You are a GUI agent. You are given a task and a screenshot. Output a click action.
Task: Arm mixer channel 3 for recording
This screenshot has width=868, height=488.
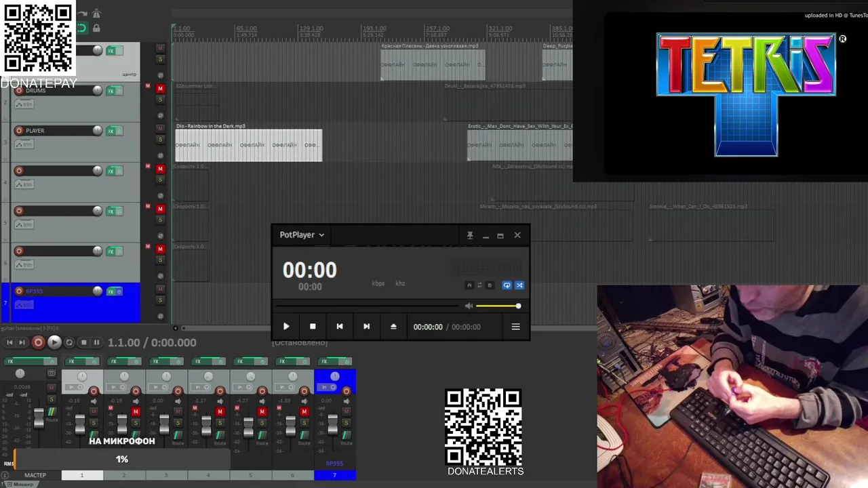(x=178, y=391)
